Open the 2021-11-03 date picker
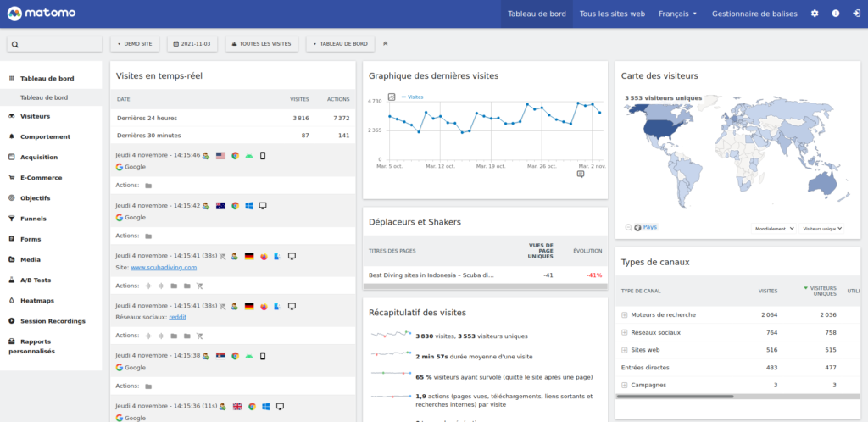Image resolution: width=868 pixels, height=422 pixels. click(x=194, y=43)
